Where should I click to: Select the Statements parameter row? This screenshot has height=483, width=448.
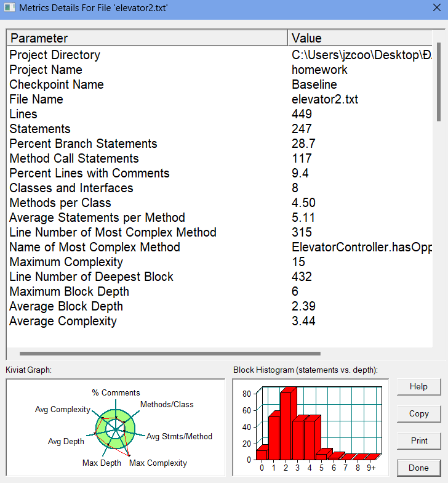(220, 129)
